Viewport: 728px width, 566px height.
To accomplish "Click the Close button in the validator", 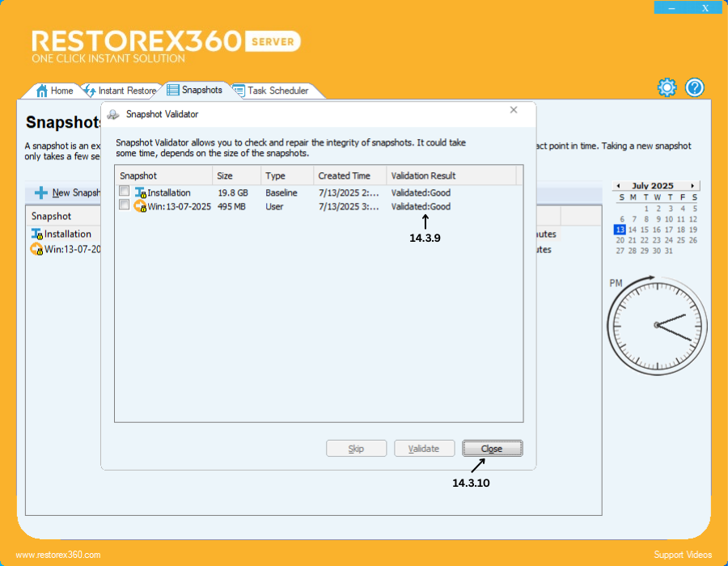I will [x=492, y=449].
